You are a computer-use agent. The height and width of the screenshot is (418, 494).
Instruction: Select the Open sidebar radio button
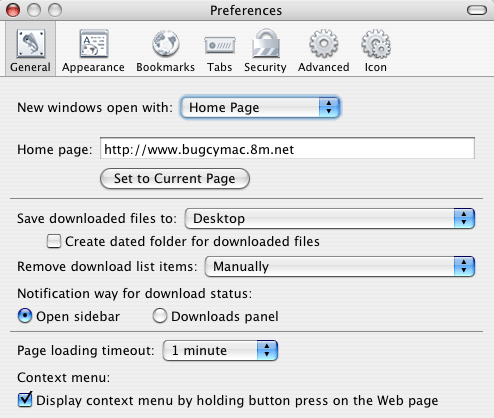click(x=25, y=316)
